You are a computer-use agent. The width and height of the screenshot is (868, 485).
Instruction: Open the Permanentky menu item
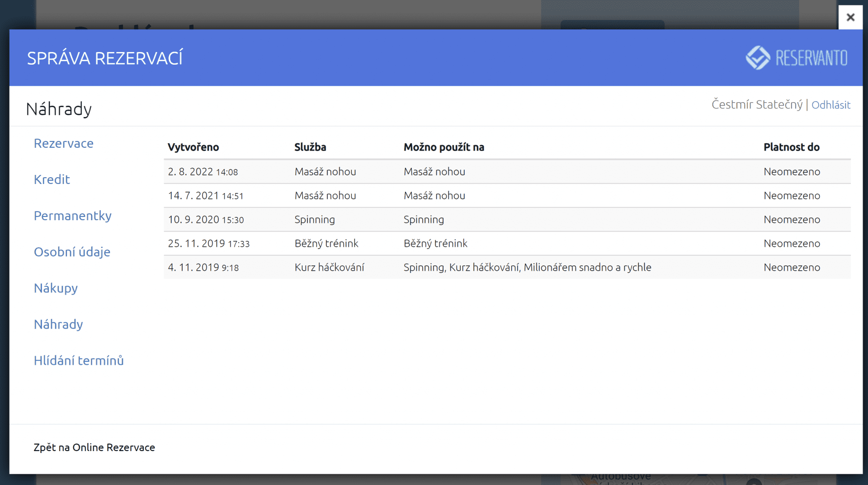point(73,216)
